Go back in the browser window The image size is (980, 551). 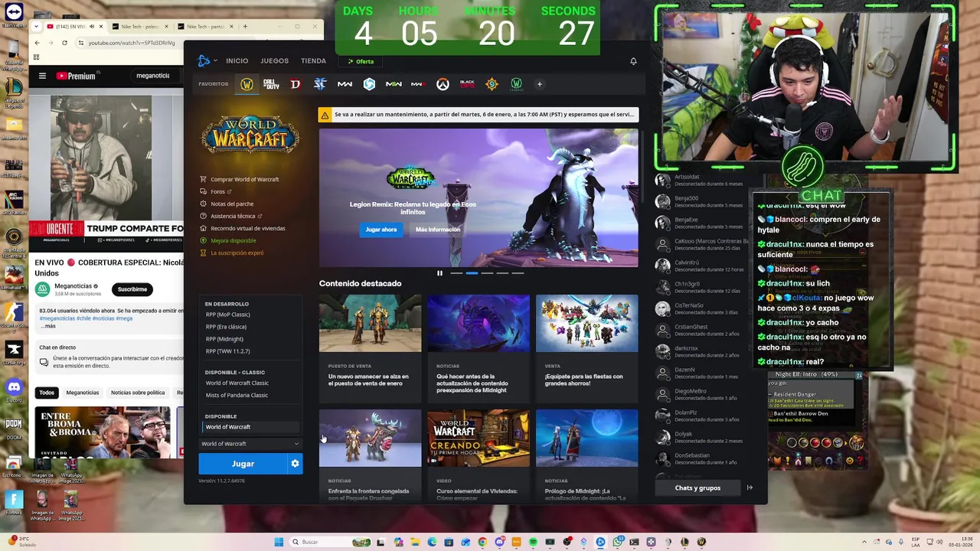pos(37,43)
